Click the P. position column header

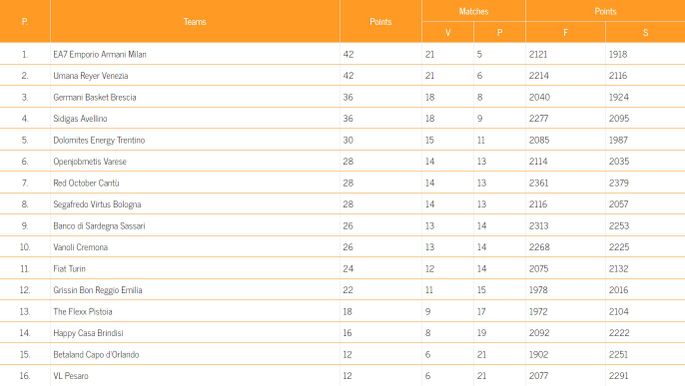click(25, 21)
